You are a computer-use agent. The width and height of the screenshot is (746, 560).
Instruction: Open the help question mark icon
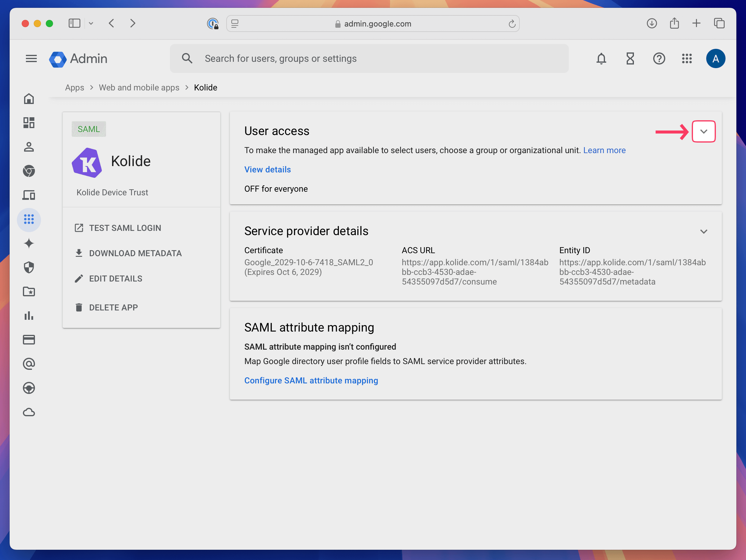659,59
